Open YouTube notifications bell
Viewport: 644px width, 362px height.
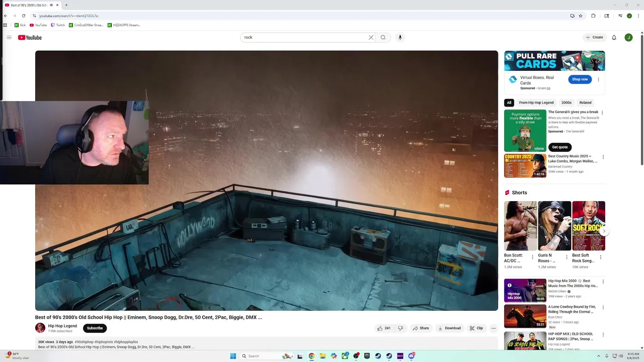[x=614, y=37]
